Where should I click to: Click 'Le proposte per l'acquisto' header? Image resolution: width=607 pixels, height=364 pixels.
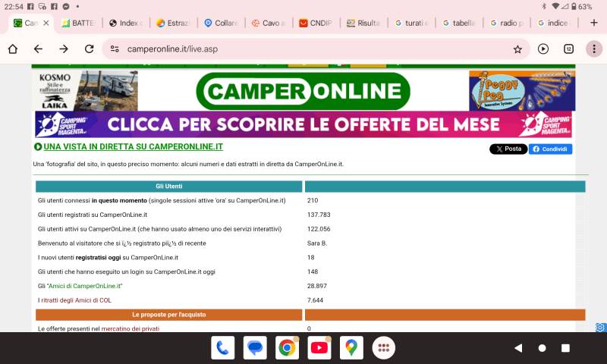click(168, 315)
